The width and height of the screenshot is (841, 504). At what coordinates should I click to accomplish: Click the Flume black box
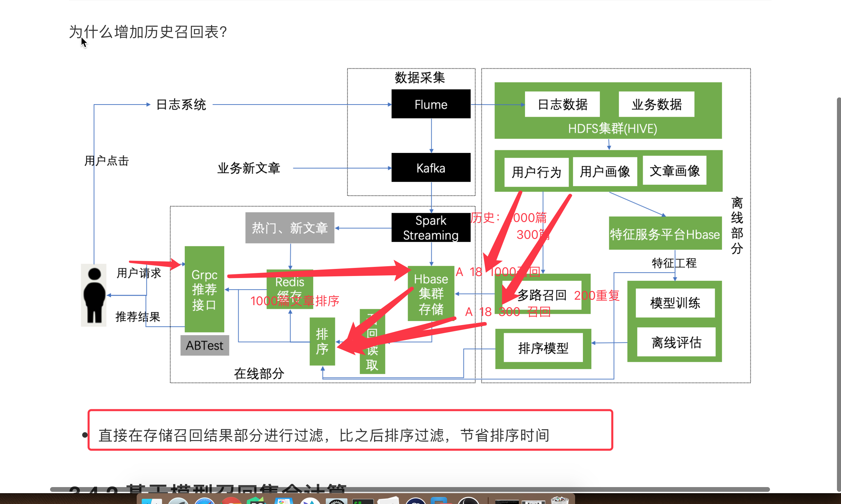point(431,104)
